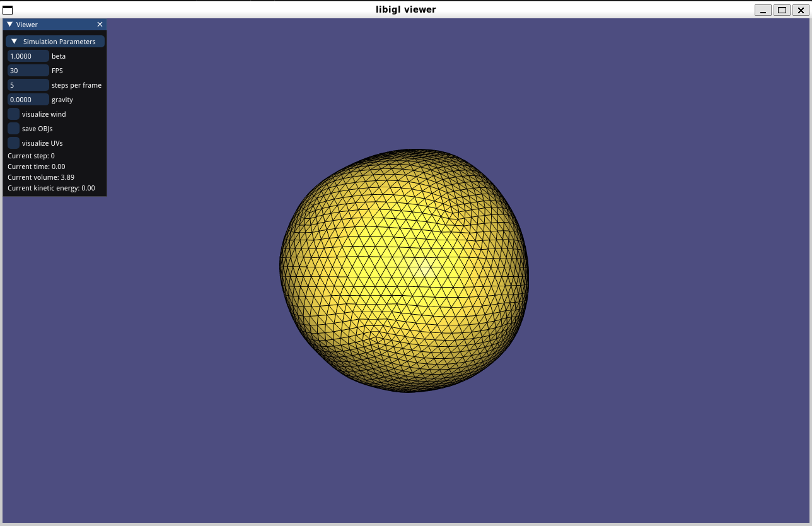Toggle the save OBJs checkbox

pos(13,129)
